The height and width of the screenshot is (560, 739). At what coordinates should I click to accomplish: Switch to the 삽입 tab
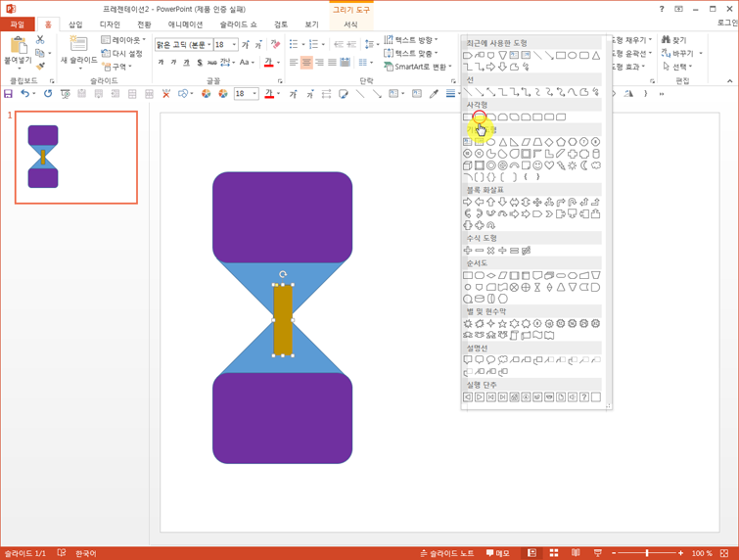coord(75,24)
